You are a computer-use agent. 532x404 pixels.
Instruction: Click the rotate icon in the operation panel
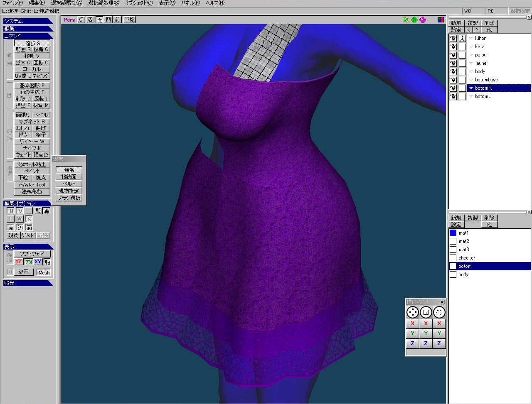(x=439, y=312)
